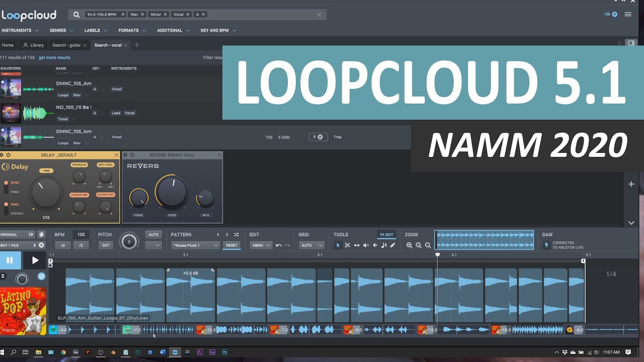Adjust the Delay TIME knob

point(46,193)
